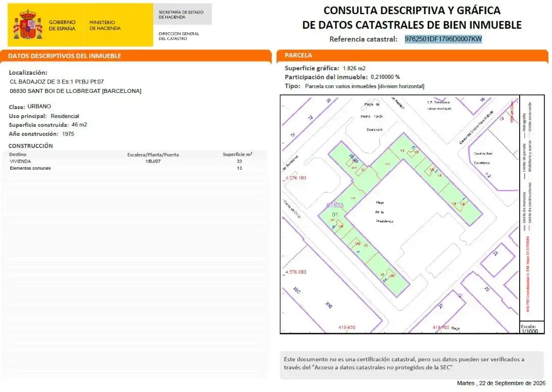
Task: Click coordinate '419.650' on map bottom
Action: click(x=347, y=328)
